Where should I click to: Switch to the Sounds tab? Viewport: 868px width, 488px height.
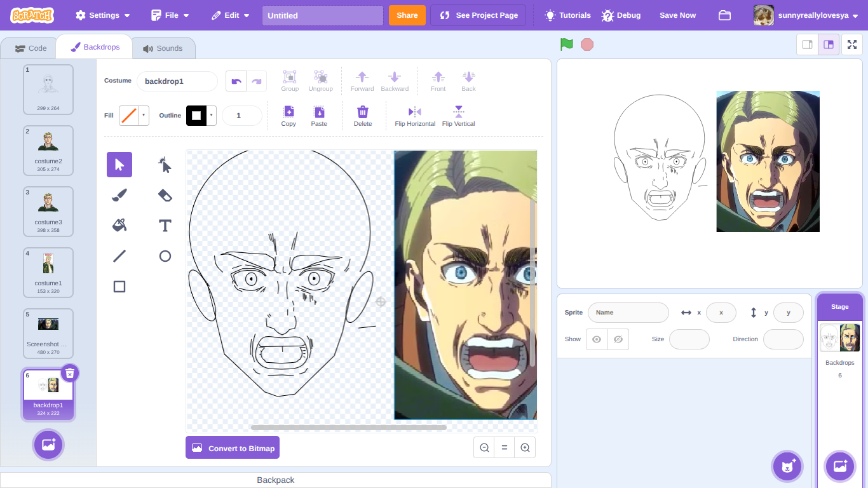[163, 48]
